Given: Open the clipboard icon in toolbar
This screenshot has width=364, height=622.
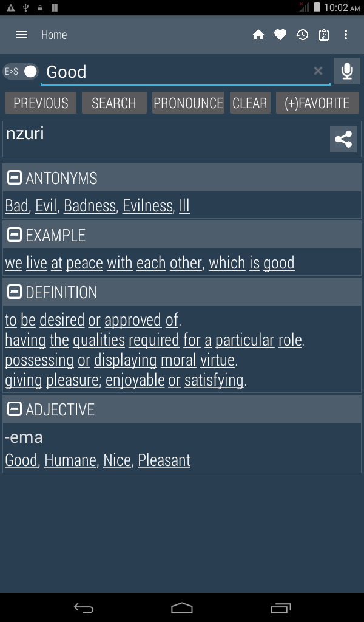Looking at the screenshot, I should click(324, 35).
